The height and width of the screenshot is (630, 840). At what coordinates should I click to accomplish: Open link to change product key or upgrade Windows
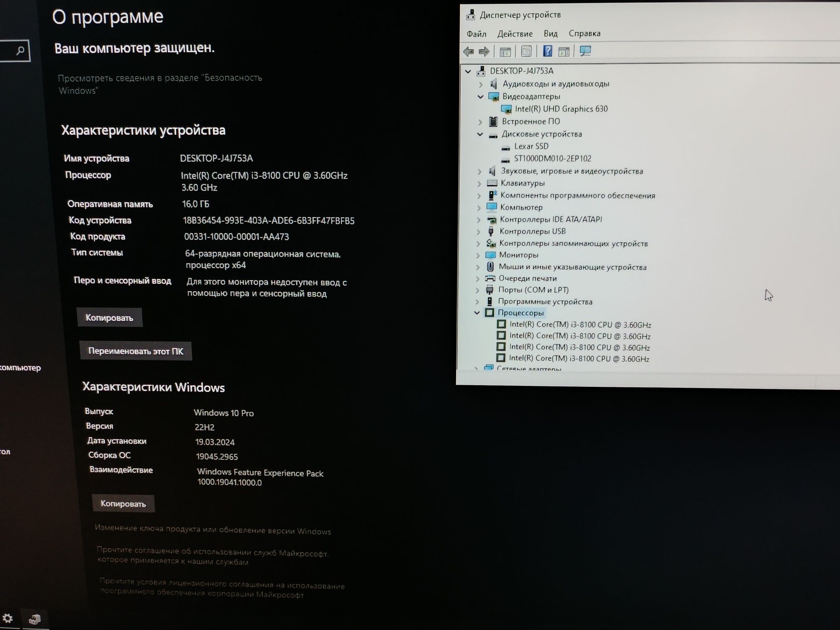click(213, 530)
